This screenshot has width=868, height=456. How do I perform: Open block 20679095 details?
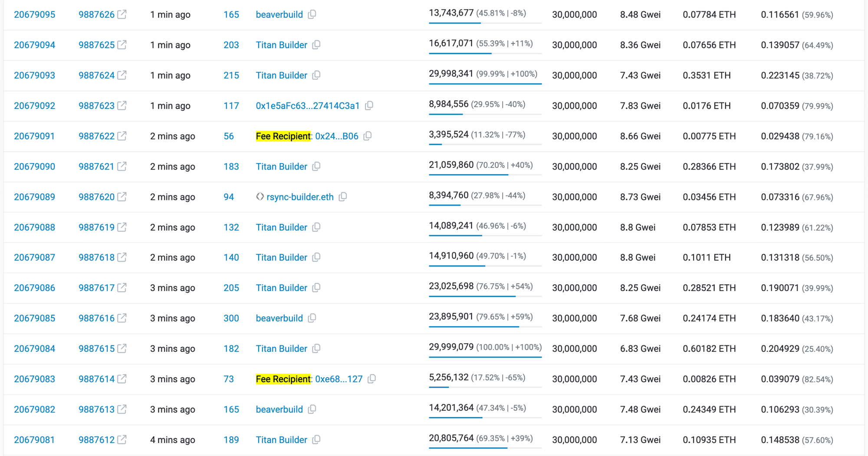pyautogui.click(x=35, y=15)
